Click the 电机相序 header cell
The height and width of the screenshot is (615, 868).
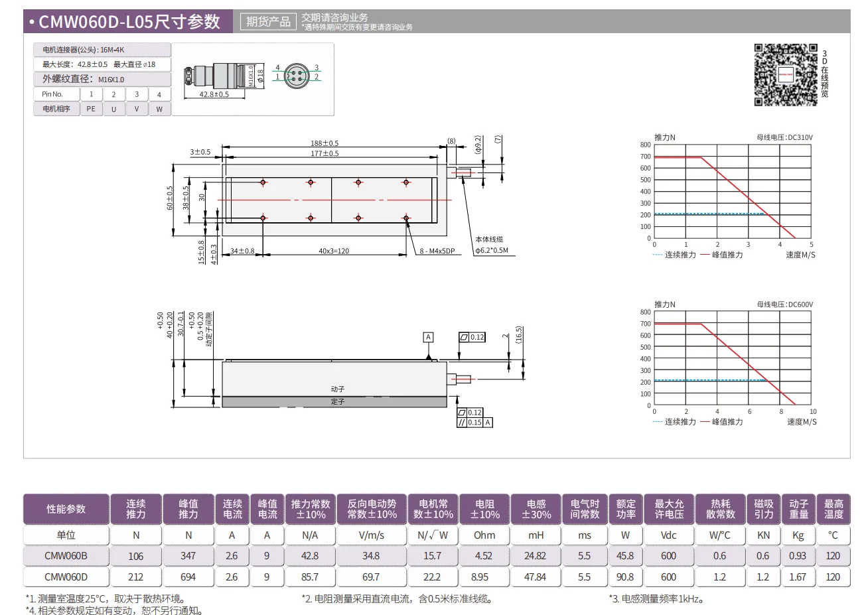click(x=56, y=109)
